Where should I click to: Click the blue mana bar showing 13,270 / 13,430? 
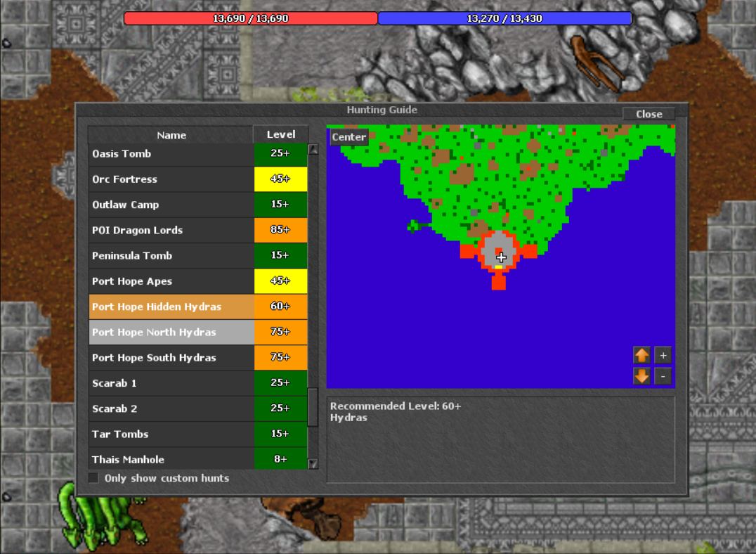click(504, 18)
